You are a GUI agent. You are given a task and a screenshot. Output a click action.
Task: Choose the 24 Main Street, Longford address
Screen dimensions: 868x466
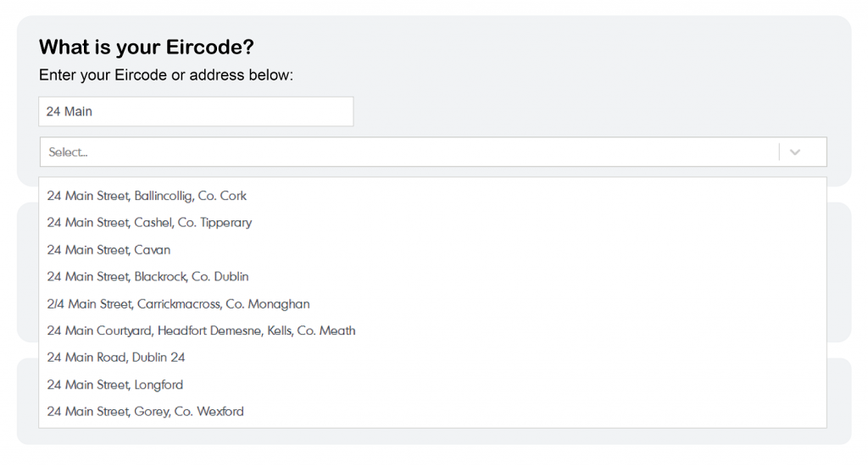114,385
